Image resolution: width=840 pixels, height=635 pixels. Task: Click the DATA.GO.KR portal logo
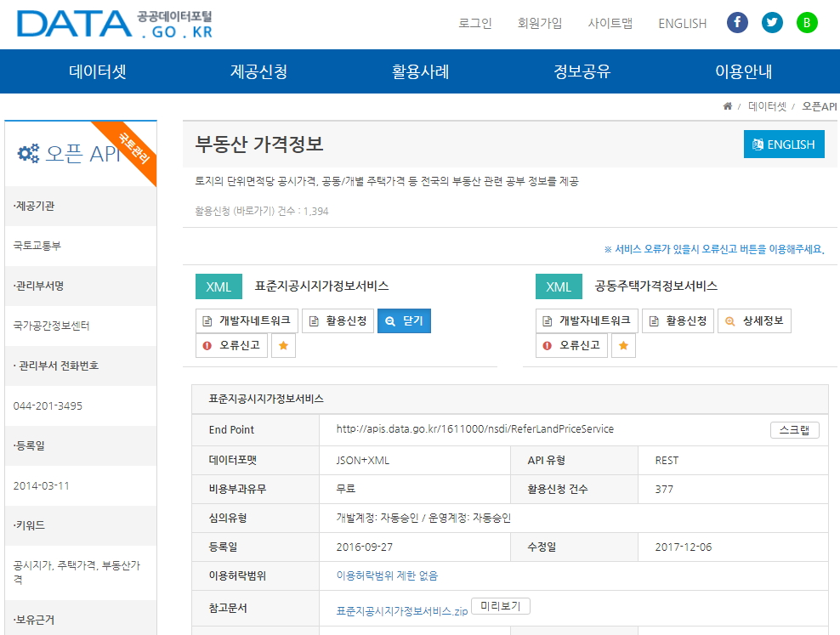coord(115,24)
